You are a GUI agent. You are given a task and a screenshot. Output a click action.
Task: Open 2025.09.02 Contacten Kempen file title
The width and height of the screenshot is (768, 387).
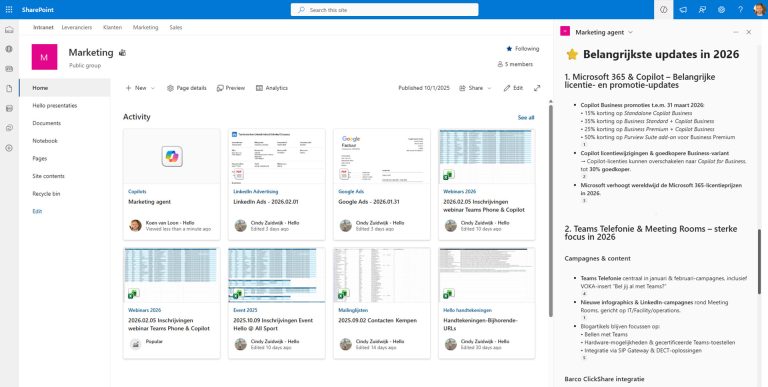(x=378, y=320)
